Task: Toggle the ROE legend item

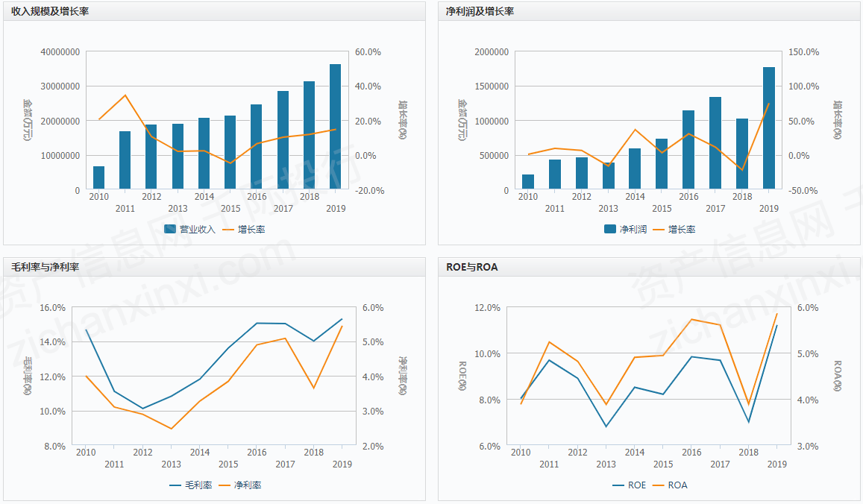Action: 629,485
